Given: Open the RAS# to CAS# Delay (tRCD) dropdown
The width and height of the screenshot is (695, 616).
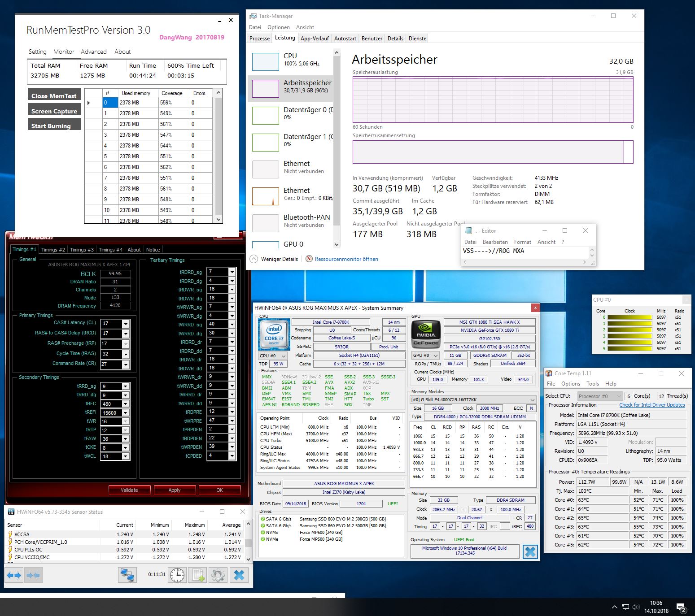Looking at the screenshot, I should coord(126,334).
